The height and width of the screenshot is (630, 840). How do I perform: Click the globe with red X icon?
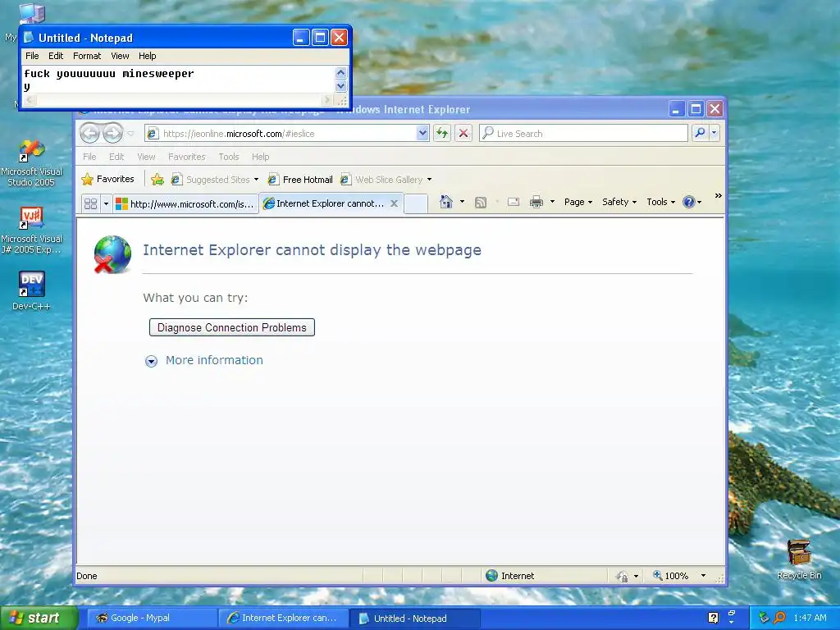[112, 254]
